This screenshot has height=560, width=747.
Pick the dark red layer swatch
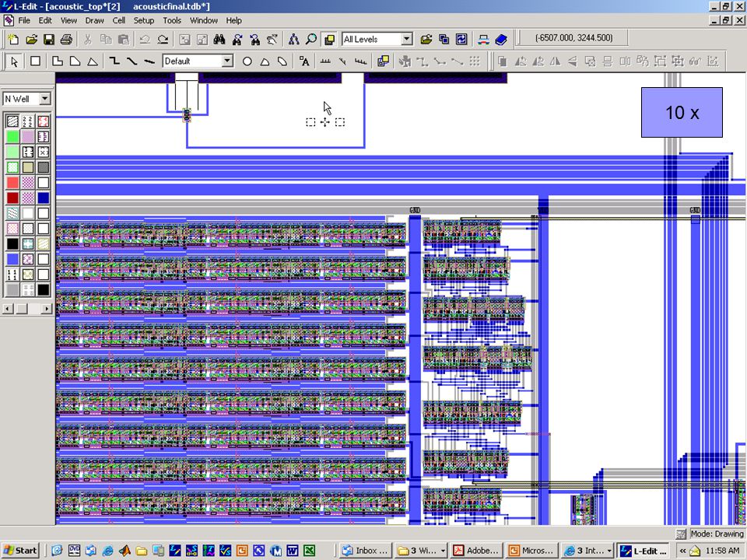coord(12,198)
